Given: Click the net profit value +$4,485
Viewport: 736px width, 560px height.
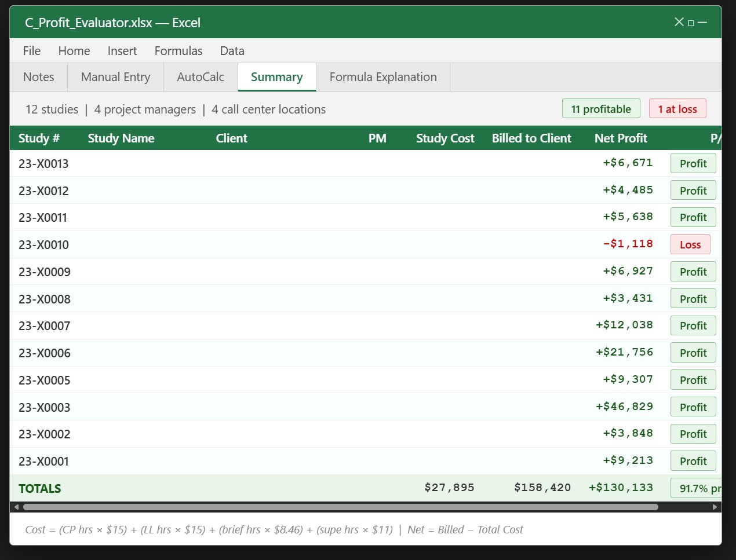Looking at the screenshot, I should [628, 190].
